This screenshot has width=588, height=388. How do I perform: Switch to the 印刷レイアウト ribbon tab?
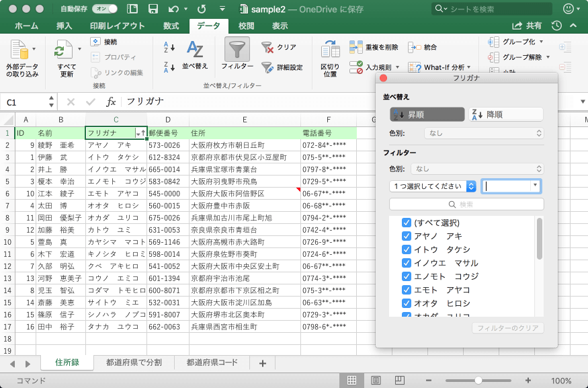point(118,26)
